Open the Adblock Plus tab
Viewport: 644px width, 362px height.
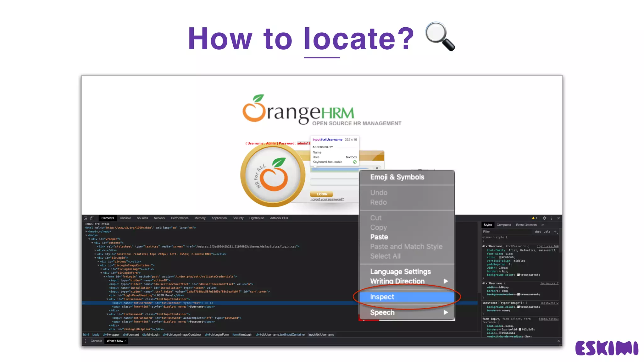coord(279,218)
